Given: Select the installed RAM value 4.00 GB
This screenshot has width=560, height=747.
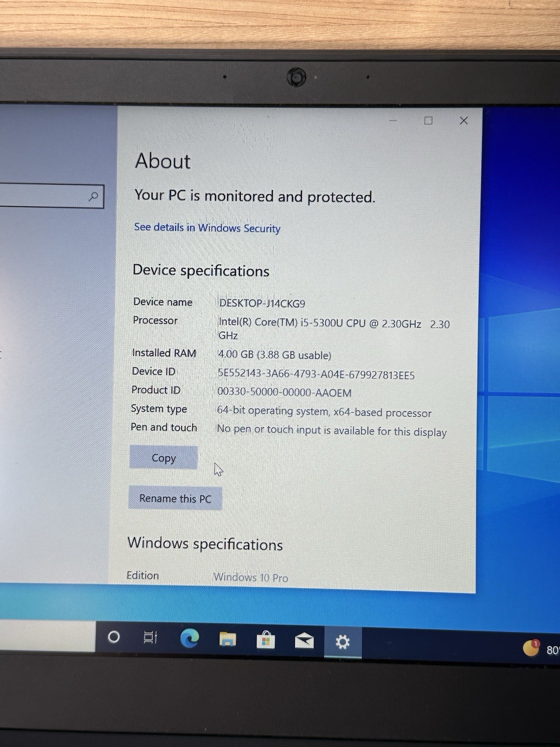Looking at the screenshot, I should click(274, 355).
